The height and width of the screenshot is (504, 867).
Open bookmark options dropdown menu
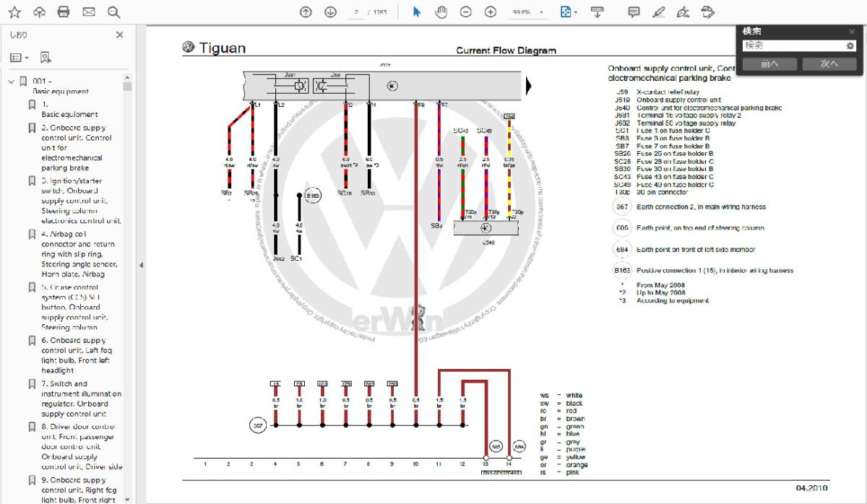pyautogui.click(x=20, y=57)
